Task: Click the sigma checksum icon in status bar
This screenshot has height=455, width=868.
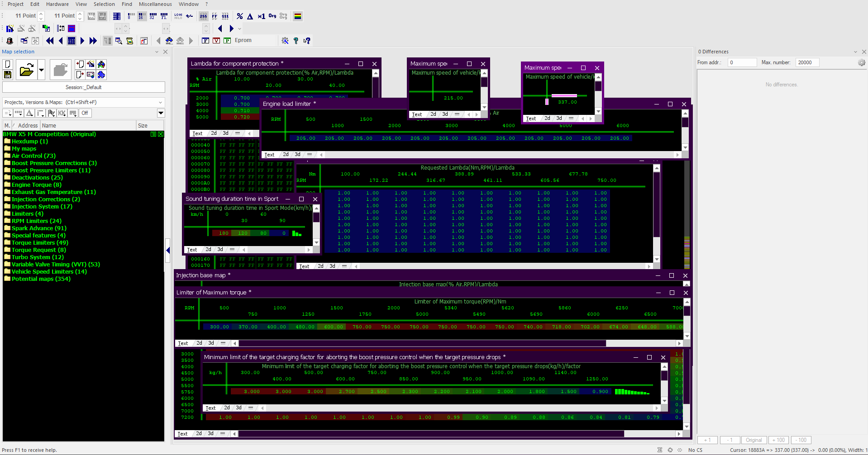Action: 660,450
